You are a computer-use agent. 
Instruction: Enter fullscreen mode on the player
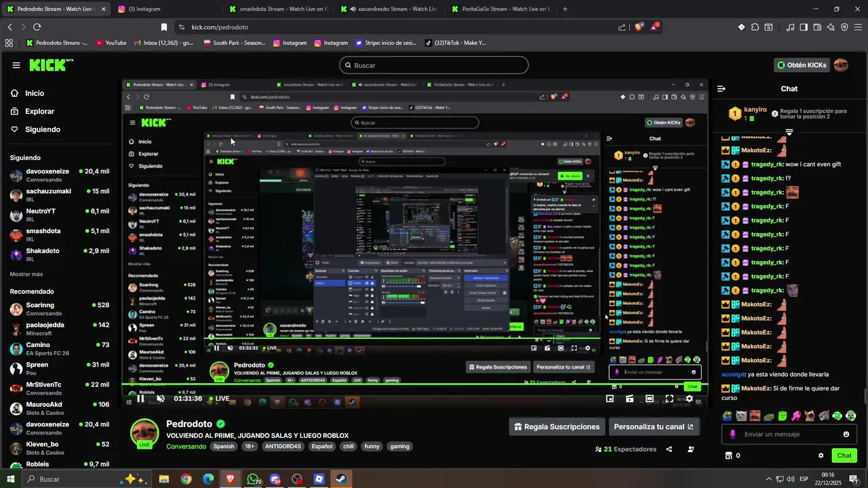(x=669, y=399)
